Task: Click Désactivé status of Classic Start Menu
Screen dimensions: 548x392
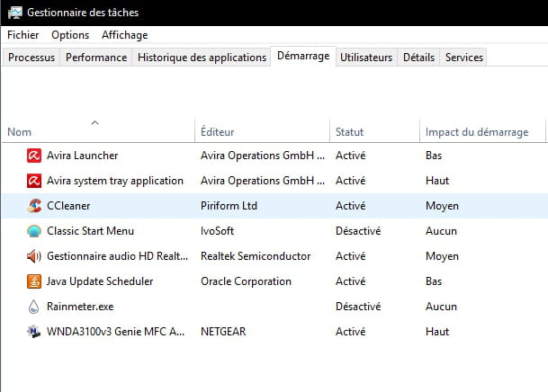Action: click(358, 231)
